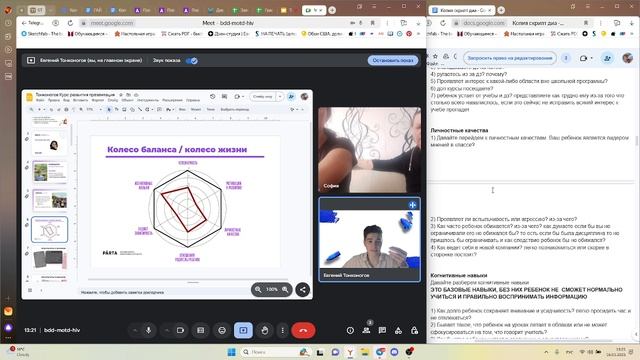The image size is (640, 360).
Task: Stop presenting with the blue button
Action: point(393,60)
